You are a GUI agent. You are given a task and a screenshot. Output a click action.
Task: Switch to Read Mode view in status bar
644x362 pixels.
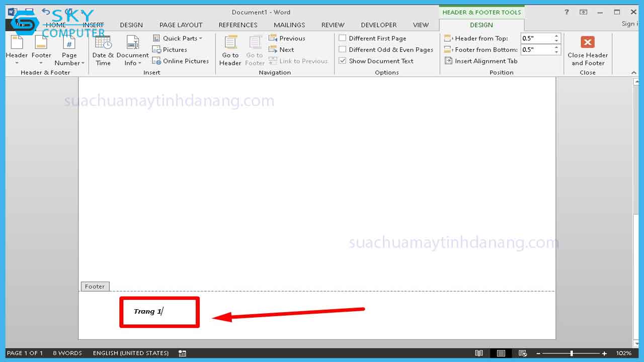pos(479,353)
